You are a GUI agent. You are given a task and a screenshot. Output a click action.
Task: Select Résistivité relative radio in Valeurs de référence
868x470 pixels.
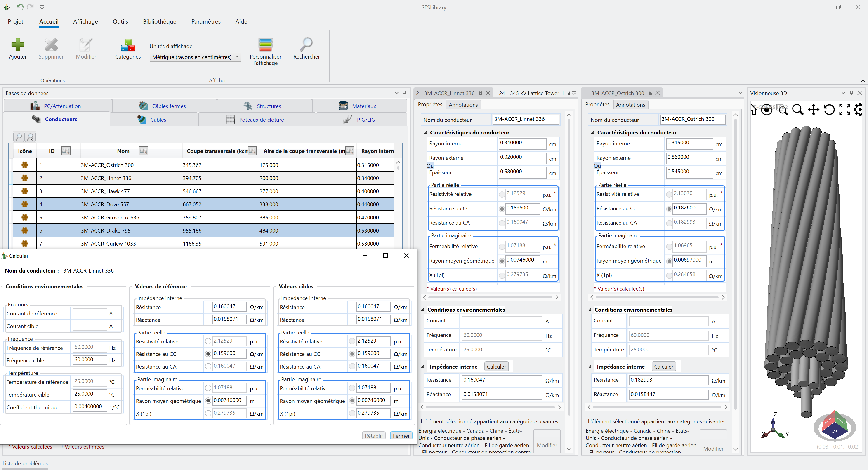click(208, 341)
